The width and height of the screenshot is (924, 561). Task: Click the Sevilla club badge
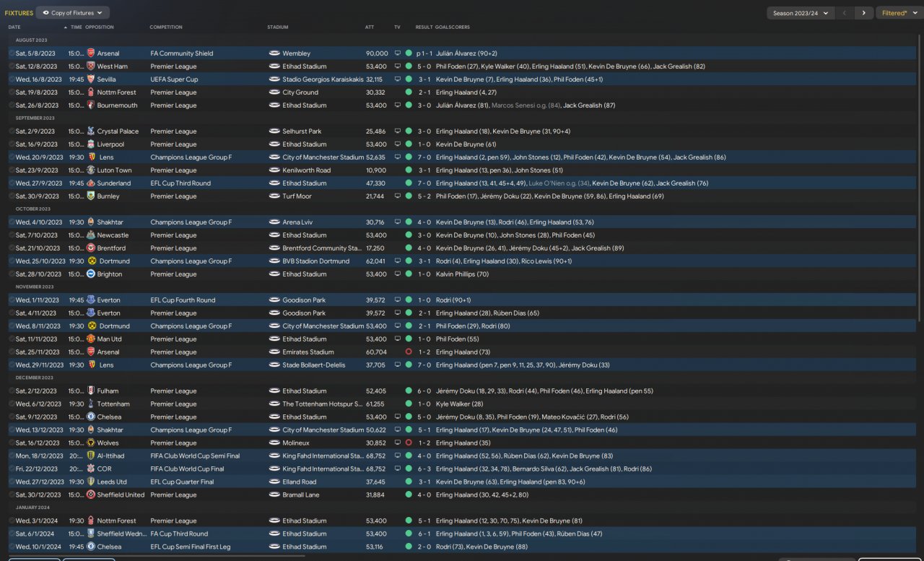pos(90,79)
